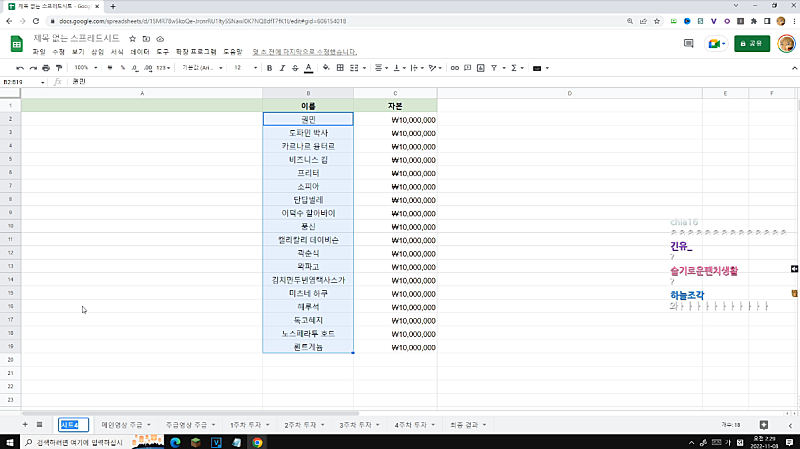Image resolution: width=800 pixels, height=449 pixels.
Task: Open comment history icon near Share
Action: click(x=688, y=43)
